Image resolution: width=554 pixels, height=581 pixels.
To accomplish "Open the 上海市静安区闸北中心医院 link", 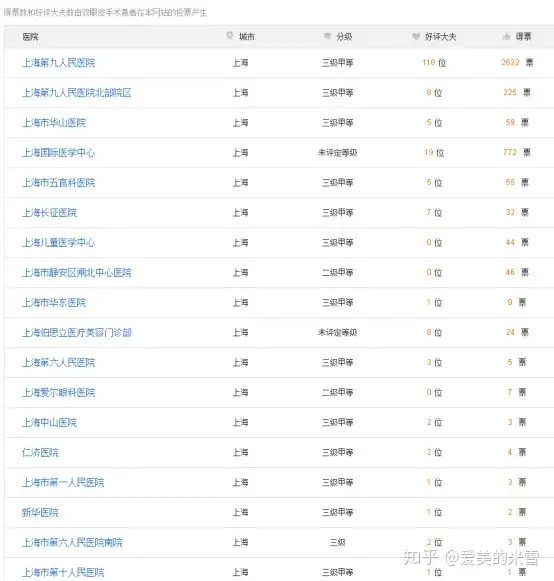I will [77, 273].
